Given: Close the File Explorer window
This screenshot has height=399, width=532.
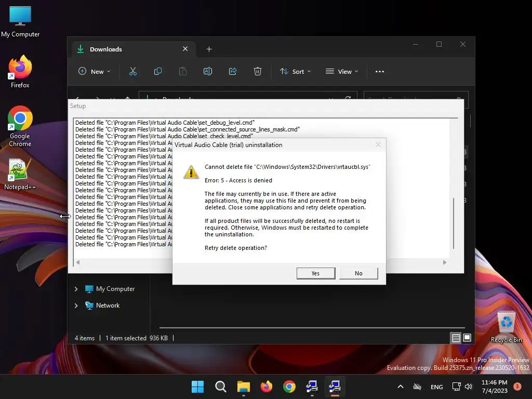Looking at the screenshot, I should tap(463, 45).
